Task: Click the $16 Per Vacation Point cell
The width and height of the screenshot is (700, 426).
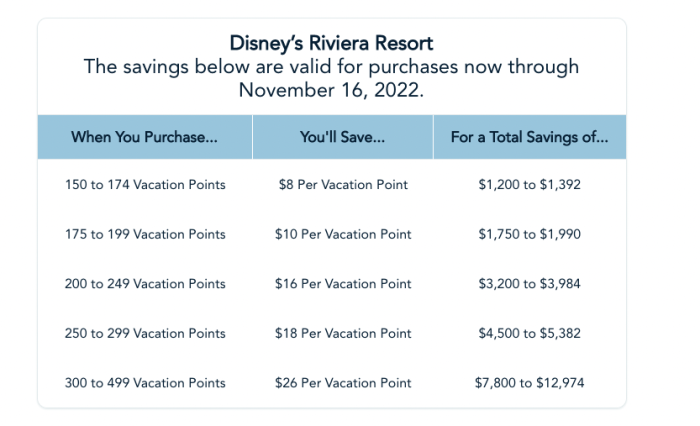Action: click(343, 284)
